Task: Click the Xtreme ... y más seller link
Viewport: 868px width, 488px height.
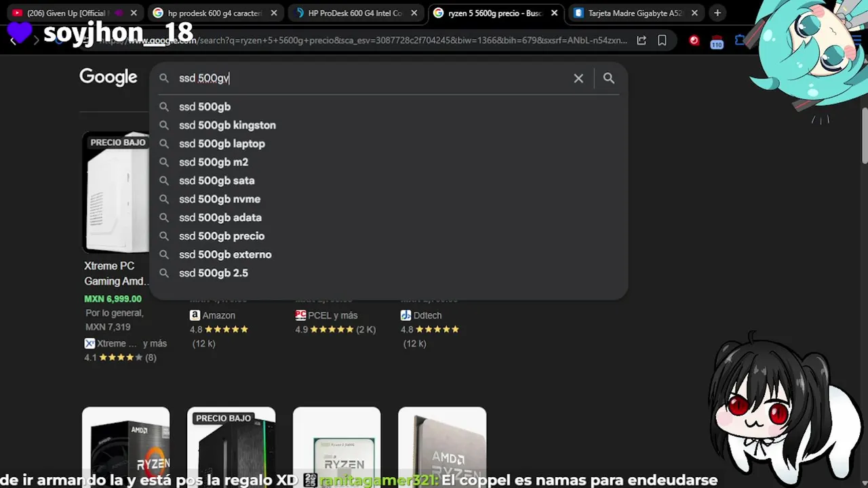Action: pos(125,344)
